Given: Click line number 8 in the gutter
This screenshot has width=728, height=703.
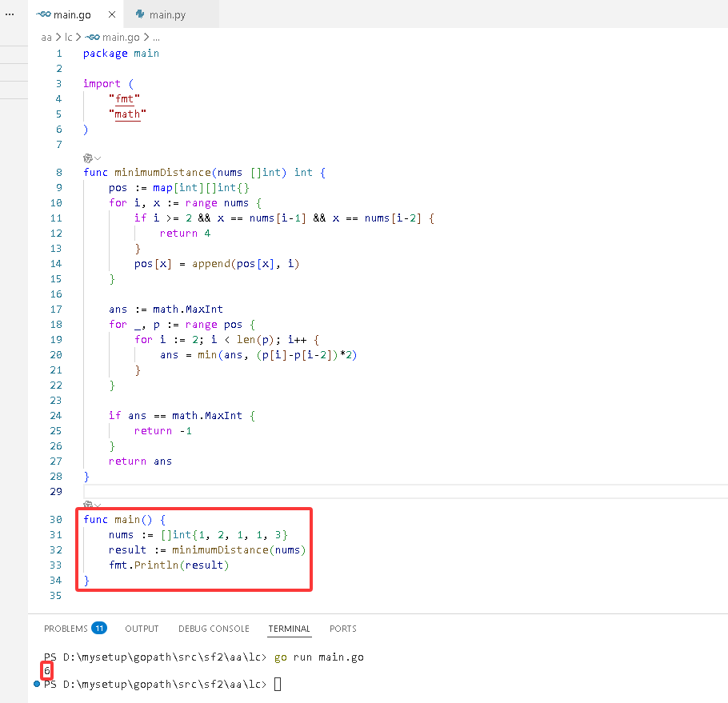Looking at the screenshot, I should (x=59, y=173).
